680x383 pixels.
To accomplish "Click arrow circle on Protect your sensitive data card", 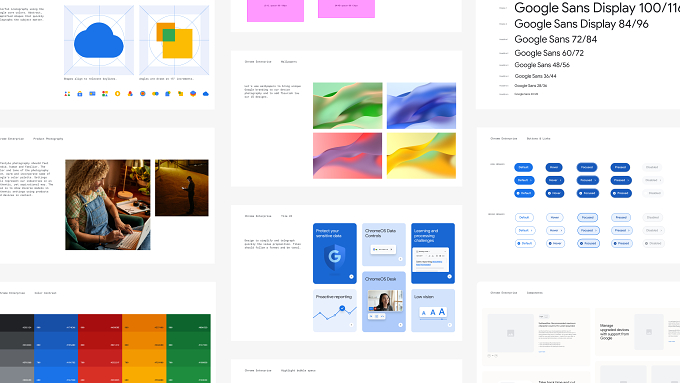I will click(351, 276).
